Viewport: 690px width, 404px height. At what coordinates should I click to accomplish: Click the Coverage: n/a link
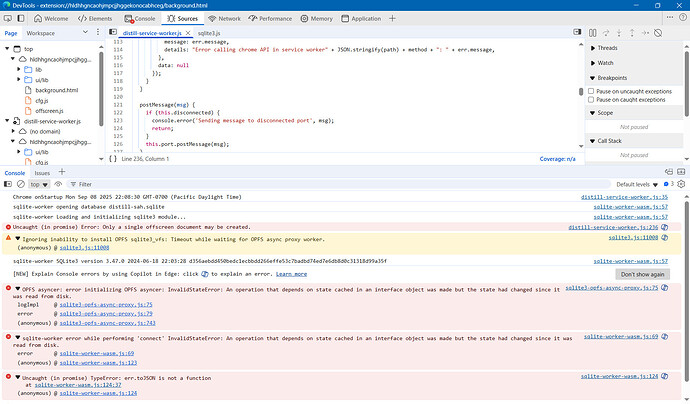tap(558, 159)
